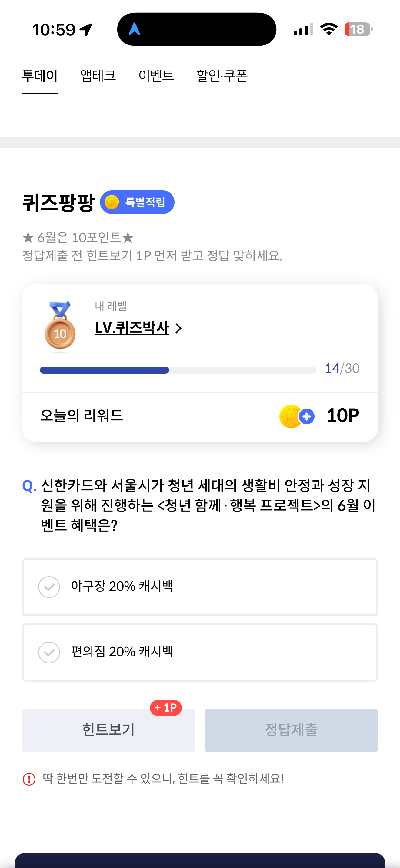
Task: Tap the blue navigation arrow in Dynamic Island
Action: [134, 29]
